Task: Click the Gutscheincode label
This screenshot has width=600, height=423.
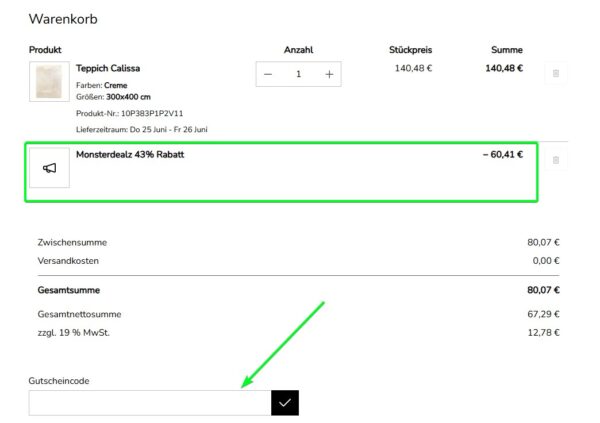Action: [59, 381]
